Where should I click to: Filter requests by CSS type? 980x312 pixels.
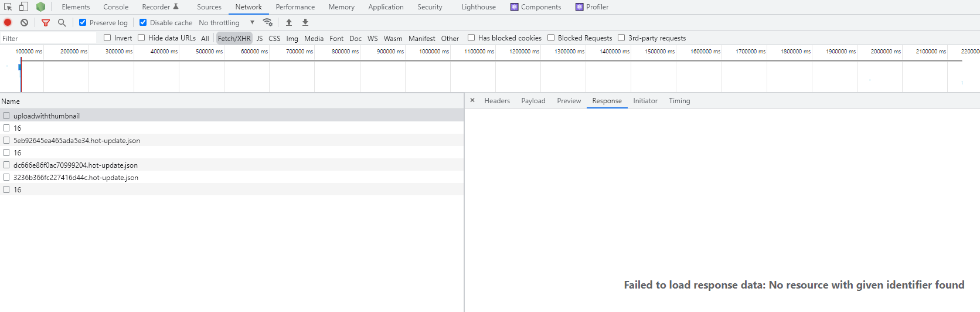(274, 38)
